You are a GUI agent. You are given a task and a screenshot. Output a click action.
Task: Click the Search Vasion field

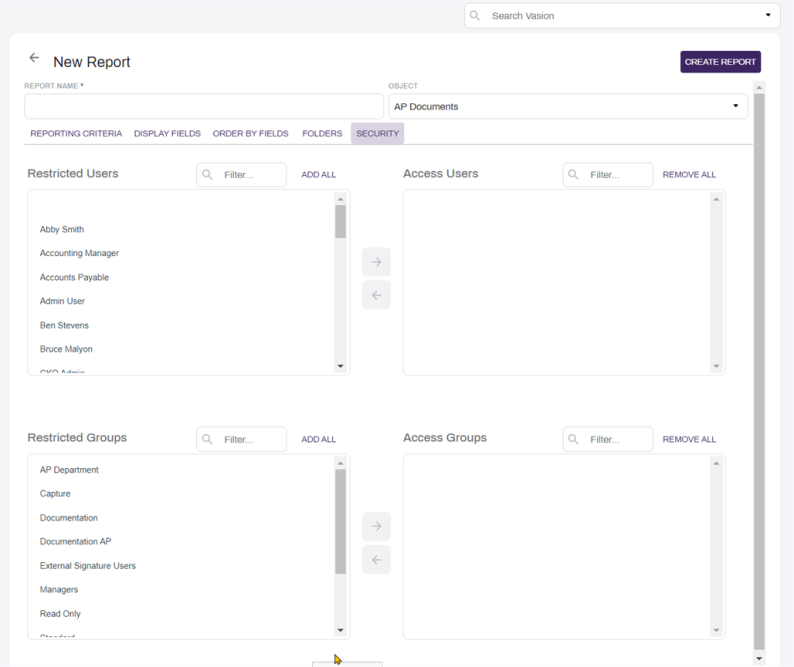pos(622,16)
